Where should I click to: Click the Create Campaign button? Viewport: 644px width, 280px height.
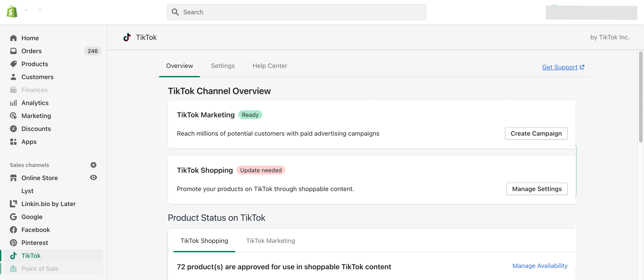click(536, 133)
